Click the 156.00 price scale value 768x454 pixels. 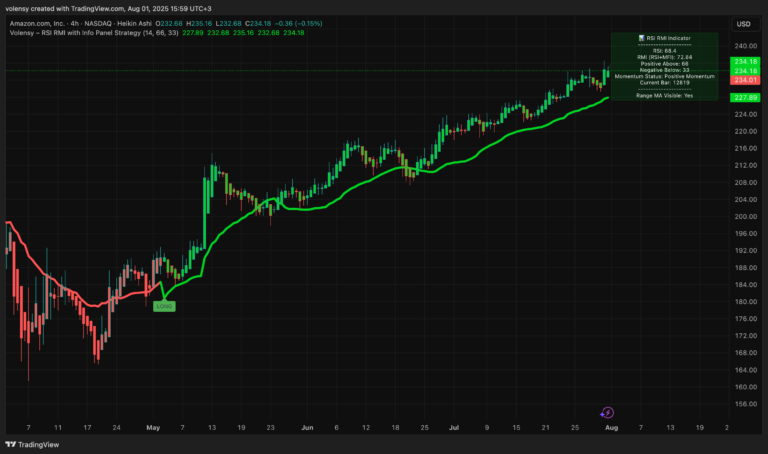[x=745, y=404]
